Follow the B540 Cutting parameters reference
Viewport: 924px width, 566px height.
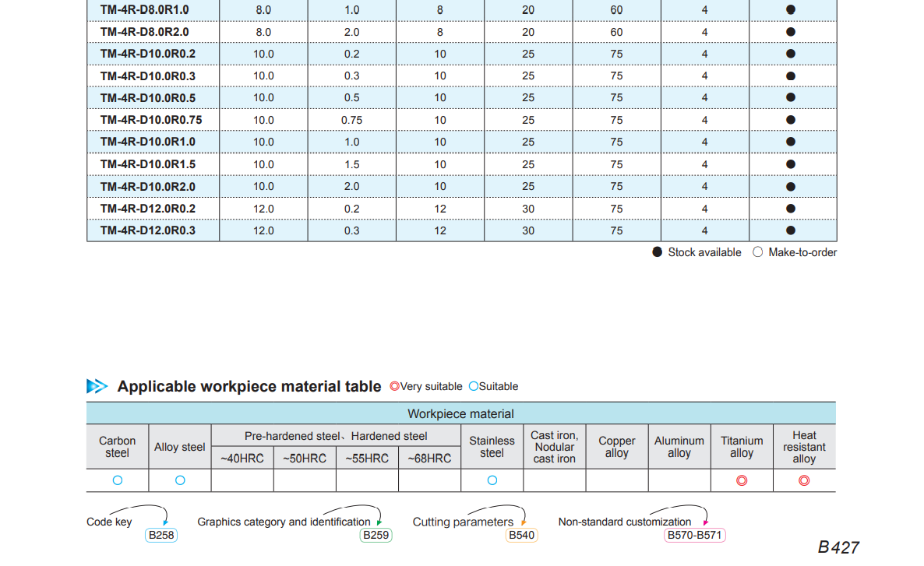tap(521, 536)
